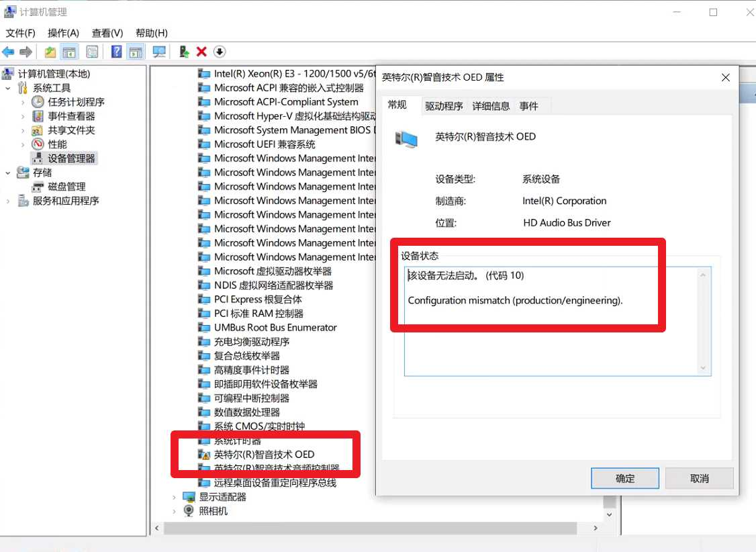The image size is (756, 552).
Task: Uninstall device using the red X icon
Action: pyautogui.click(x=201, y=52)
